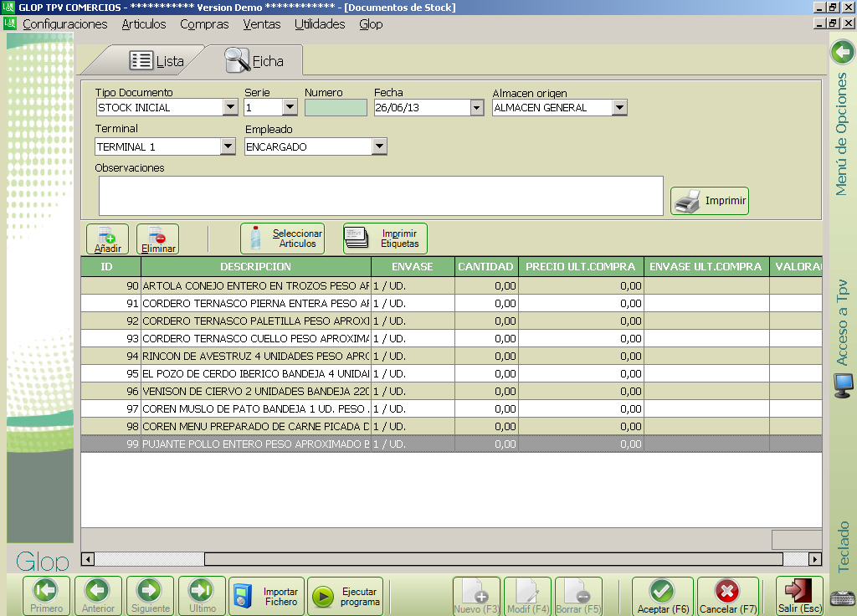Open Articulos menu
Viewport: 857px width, 616px height.
click(144, 24)
